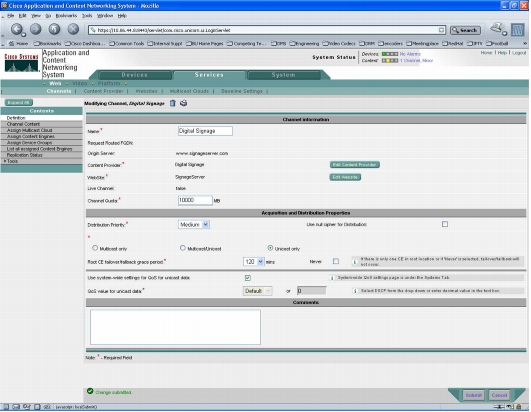
Task: Open the Bookmarks folder on personal toolbar
Action: pyautogui.click(x=47, y=43)
